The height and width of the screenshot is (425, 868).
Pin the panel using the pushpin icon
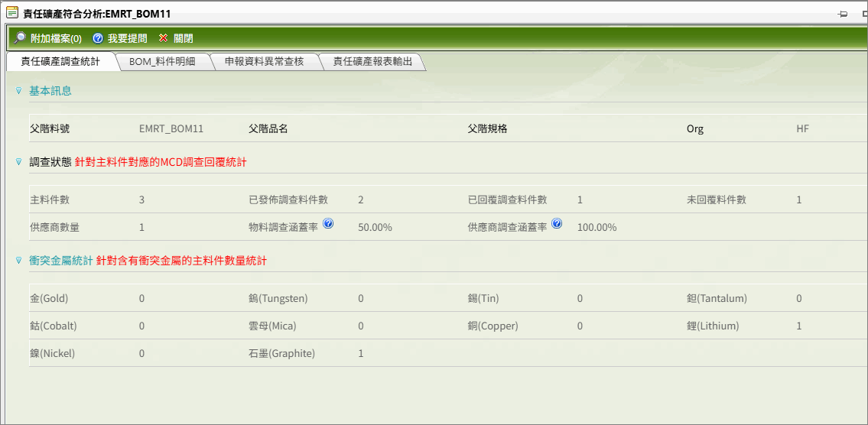[x=843, y=14]
